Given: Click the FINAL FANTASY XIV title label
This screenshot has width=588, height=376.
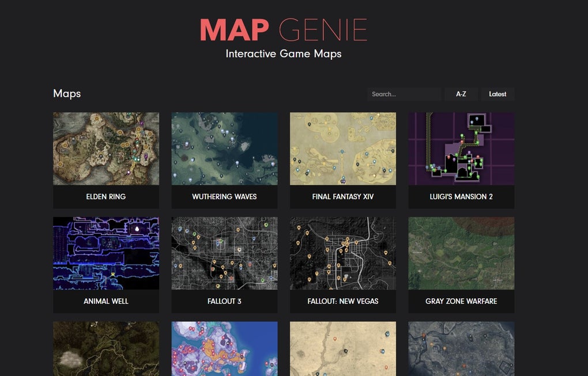Looking at the screenshot, I should point(343,196).
